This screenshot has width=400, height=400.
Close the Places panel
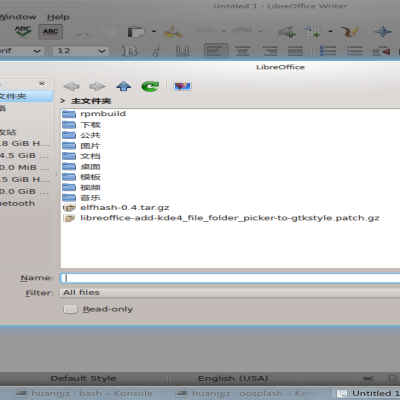click(x=42, y=83)
